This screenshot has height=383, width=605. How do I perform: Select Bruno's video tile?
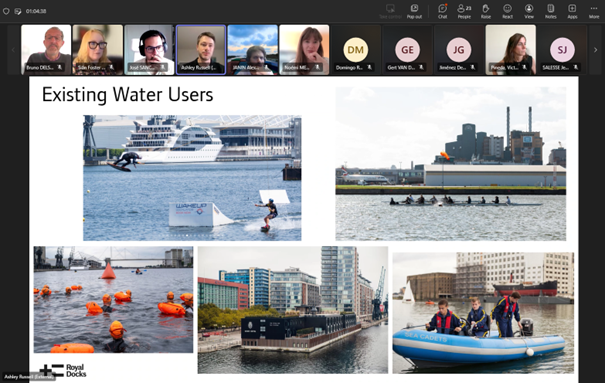coord(46,50)
